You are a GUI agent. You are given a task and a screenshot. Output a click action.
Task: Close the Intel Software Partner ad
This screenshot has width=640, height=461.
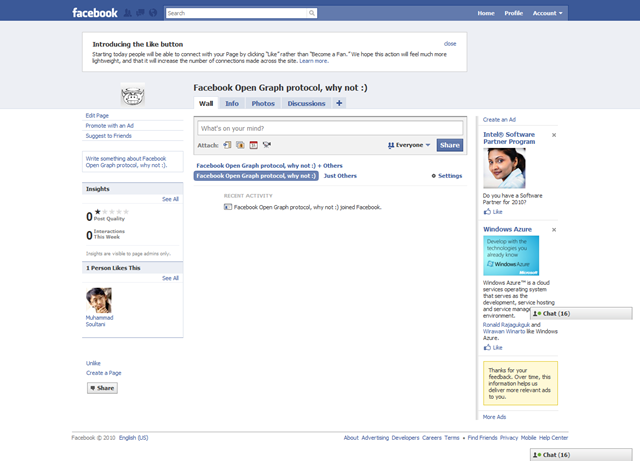[x=554, y=135]
